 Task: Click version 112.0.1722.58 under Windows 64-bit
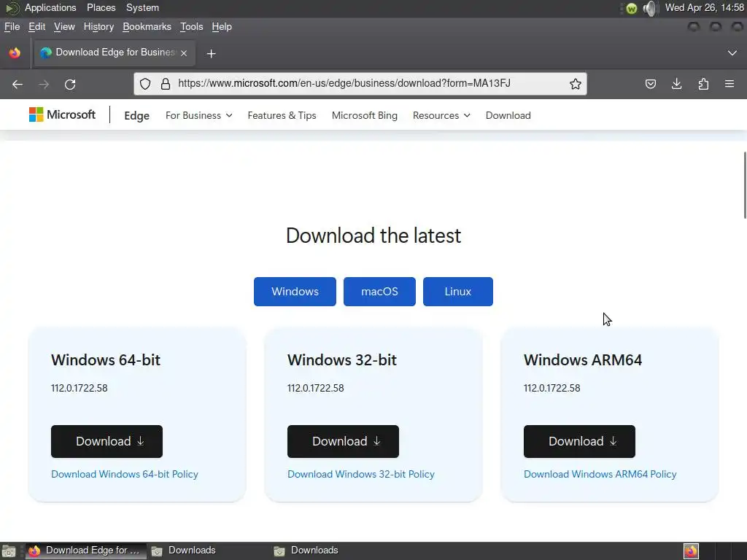point(79,388)
